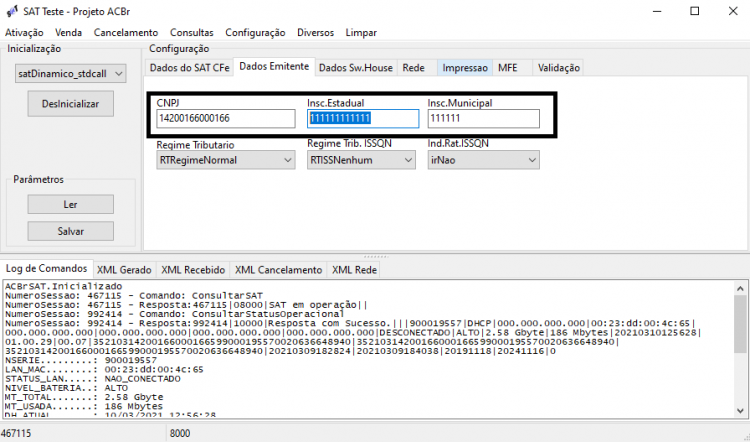Image resolution: width=750 pixels, height=442 pixels.
Task: Expand the Ind.Rat.ISSQN dropdown showing irNao
Action: point(484,160)
